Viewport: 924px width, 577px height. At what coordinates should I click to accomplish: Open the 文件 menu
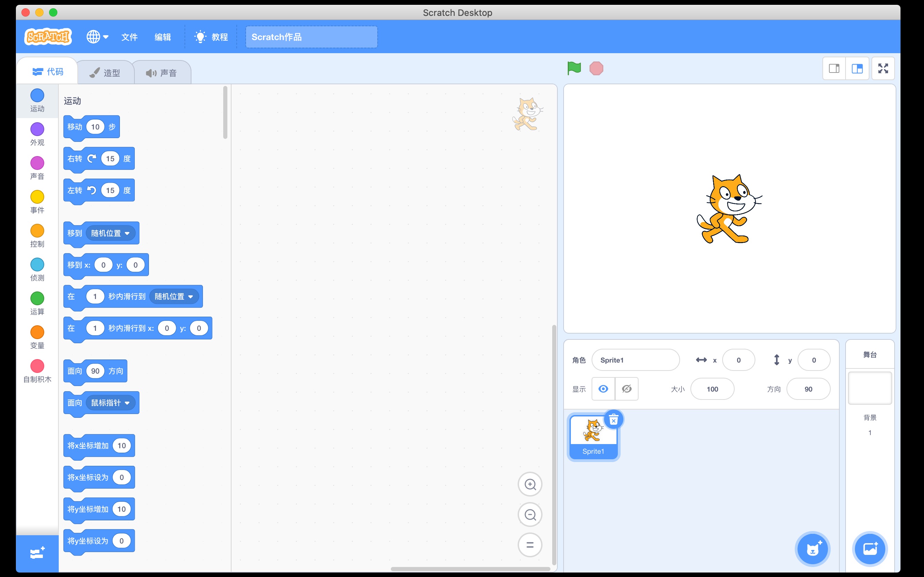(129, 37)
